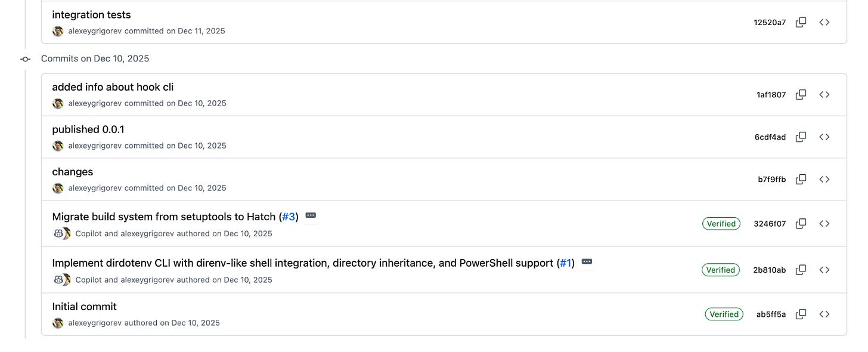Browse repository at commit 12520a7
868x352 pixels.
[x=824, y=22]
